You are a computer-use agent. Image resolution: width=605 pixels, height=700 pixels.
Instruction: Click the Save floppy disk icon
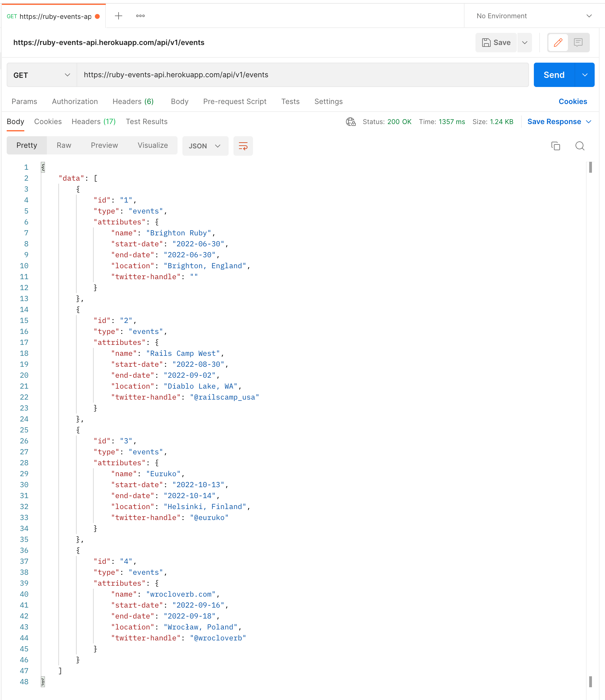click(486, 43)
